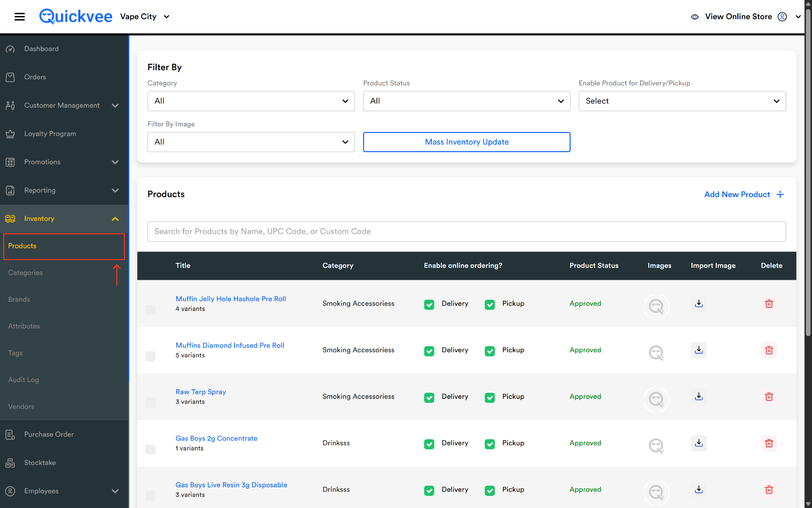
Task: Click the Customer Management people icon
Action: (10, 106)
